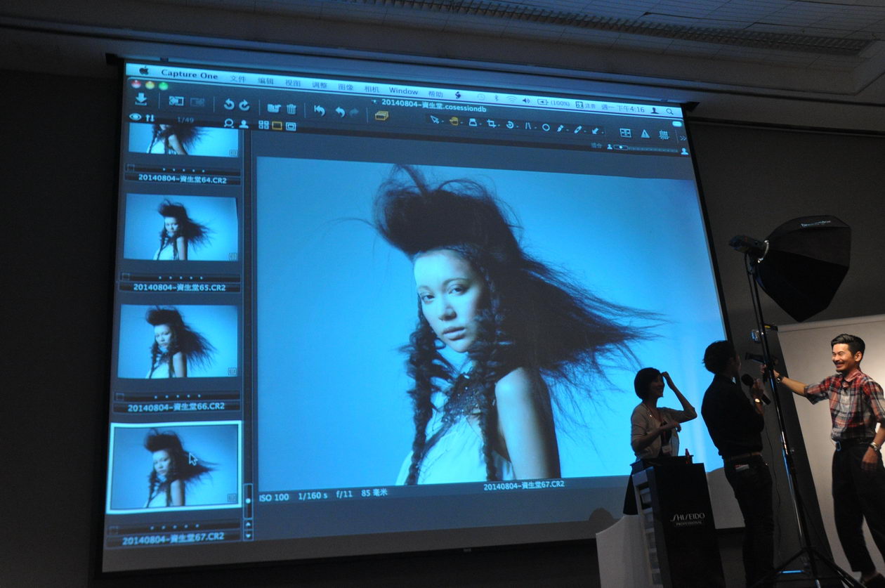Rotate image right with clockwise arrow

tap(244, 105)
